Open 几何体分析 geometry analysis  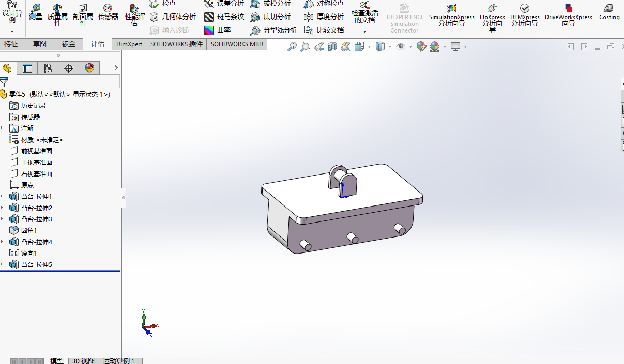[173, 17]
